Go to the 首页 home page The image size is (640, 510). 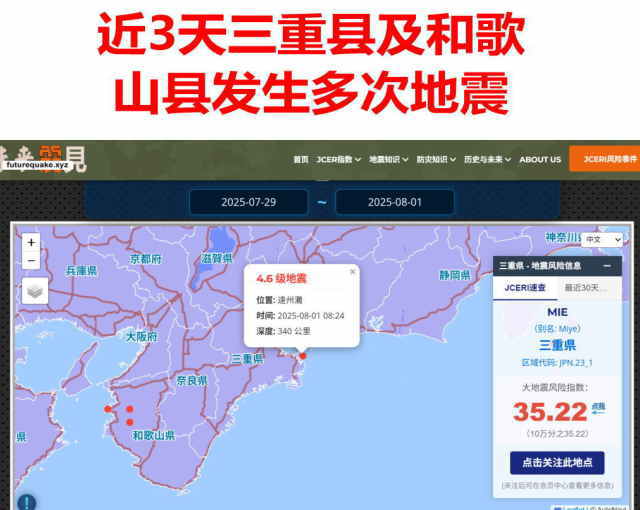(301, 159)
